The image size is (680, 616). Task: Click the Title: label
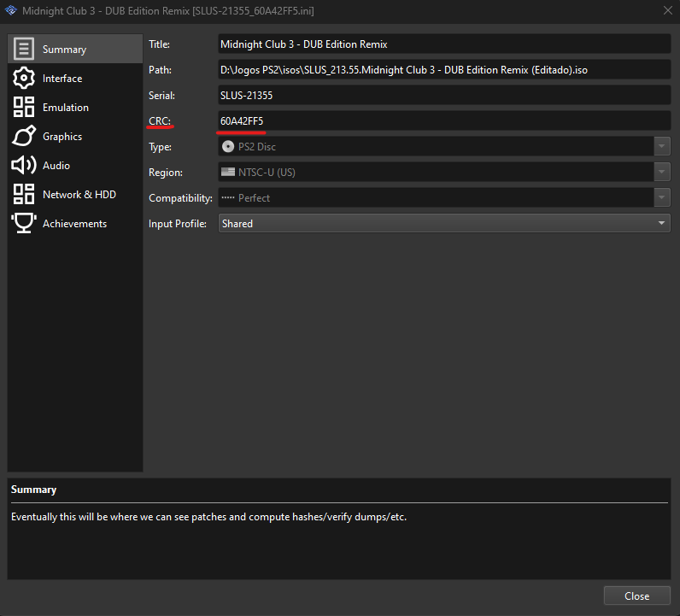click(x=159, y=44)
